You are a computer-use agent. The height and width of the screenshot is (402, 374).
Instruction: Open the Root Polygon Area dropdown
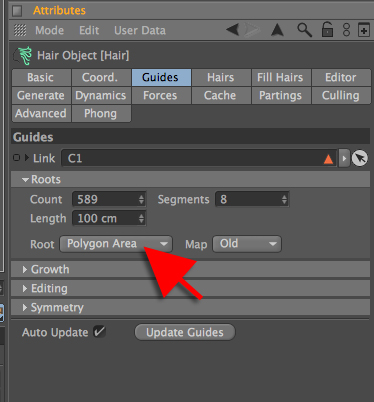click(x=116, y=244)
